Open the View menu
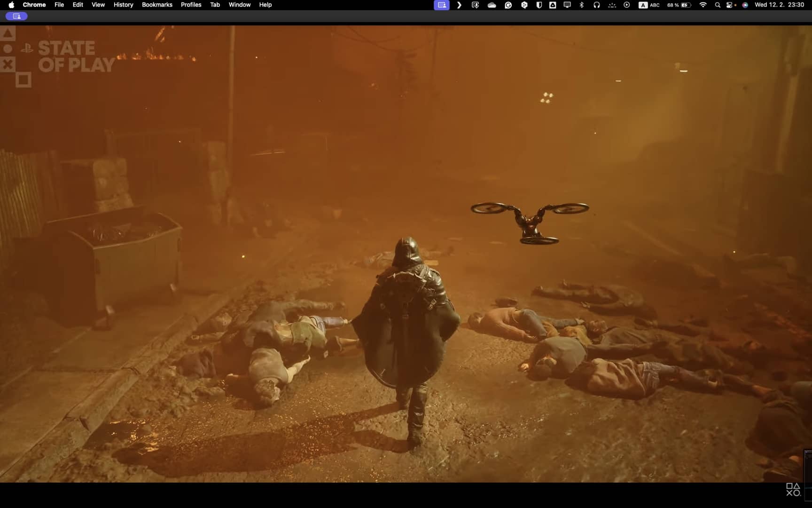The height and width of the screenshot is (508, 812). click(x=98, y=5)
